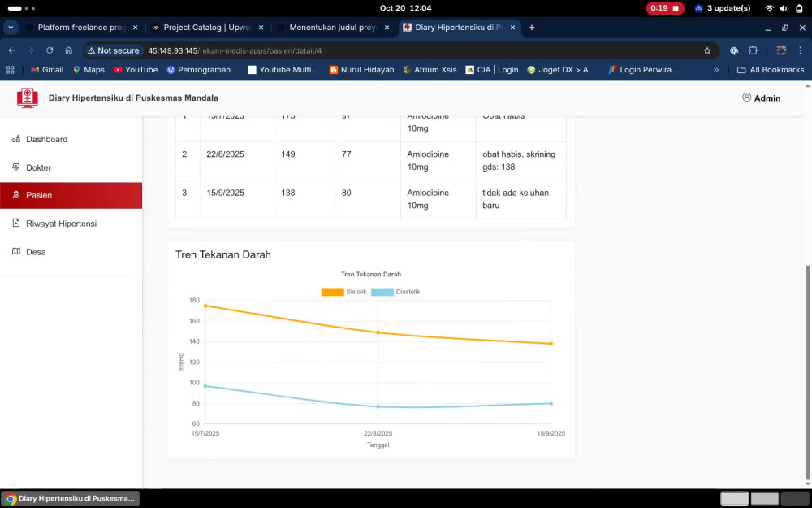Click the Diary Hipertensiku app logo
This screenshot has height=508, width=812.
(x=28, y=98)
